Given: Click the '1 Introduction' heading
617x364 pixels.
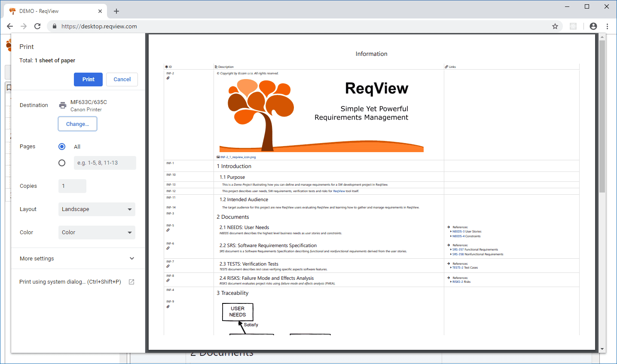Looking at the screenshot, I should point(234,166).
